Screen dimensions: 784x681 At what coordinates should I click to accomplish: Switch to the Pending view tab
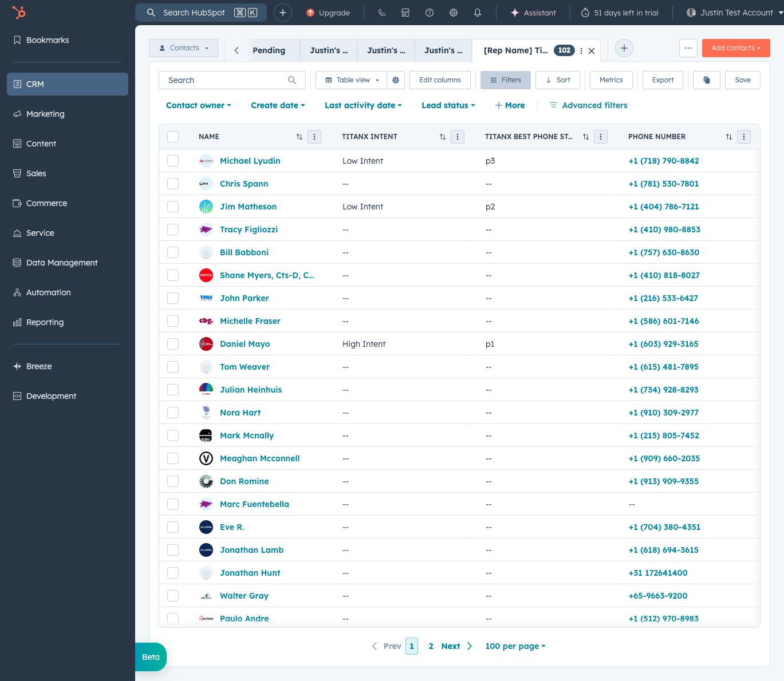tap(269, 50)
